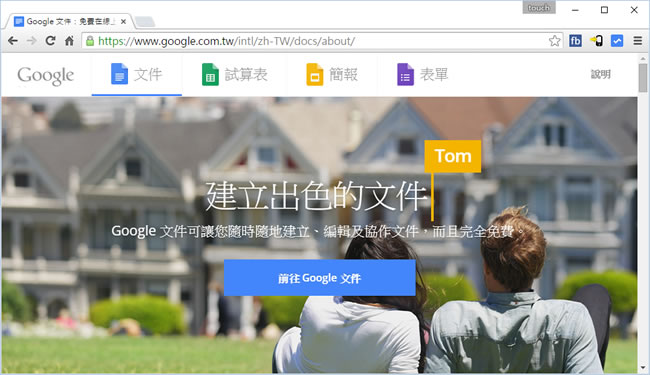Reload the current page
Viewport: 650px width, 375px height.
[50, 41]
